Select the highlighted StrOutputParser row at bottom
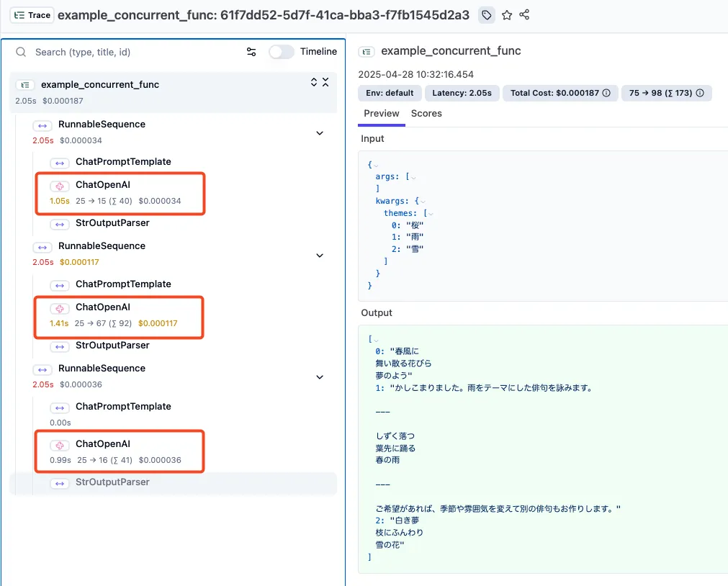The width and height of the screenshot is (728, 586). (x=173, y=483)
